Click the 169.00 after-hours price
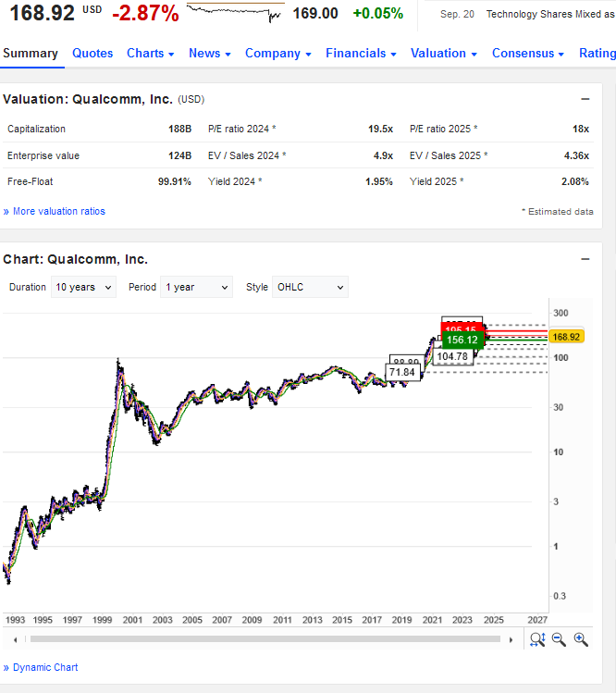This screenshot has width=616, height=693. coord(315,13)
